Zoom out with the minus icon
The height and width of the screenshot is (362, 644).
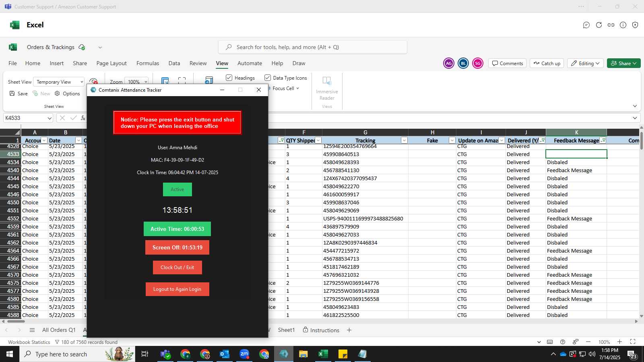(588, 342)
